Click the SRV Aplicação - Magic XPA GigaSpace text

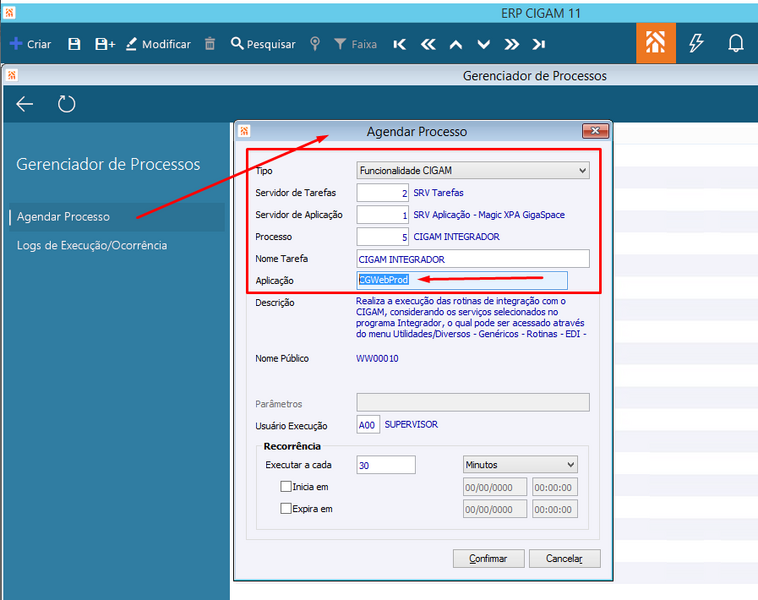tap(489, 215)
